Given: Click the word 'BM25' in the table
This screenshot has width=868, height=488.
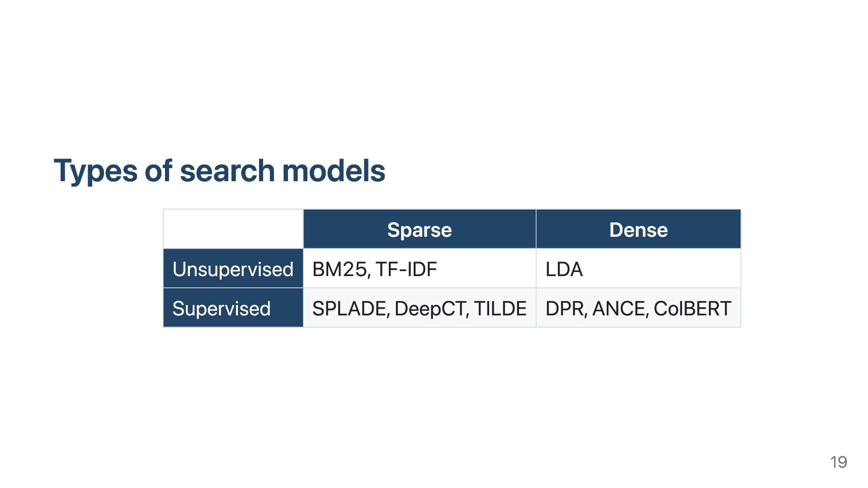Looking at the screenshot, I should tap(341, 269).
